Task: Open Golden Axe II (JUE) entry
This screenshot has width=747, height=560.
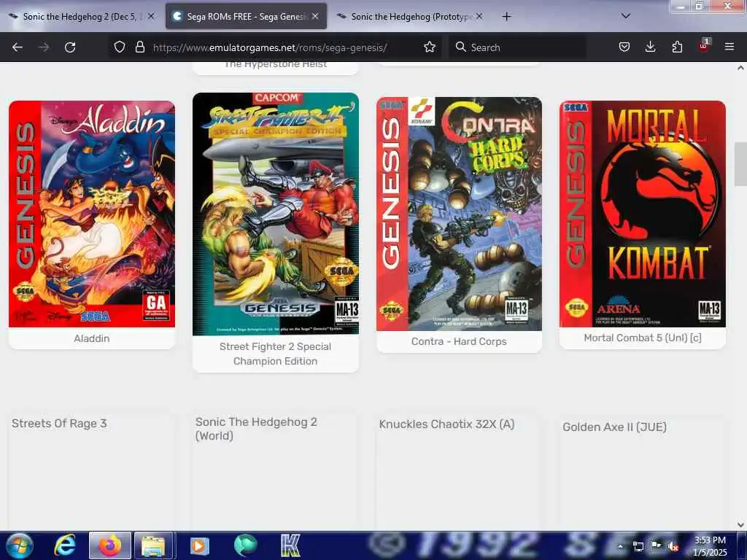Action: [614, 427]
